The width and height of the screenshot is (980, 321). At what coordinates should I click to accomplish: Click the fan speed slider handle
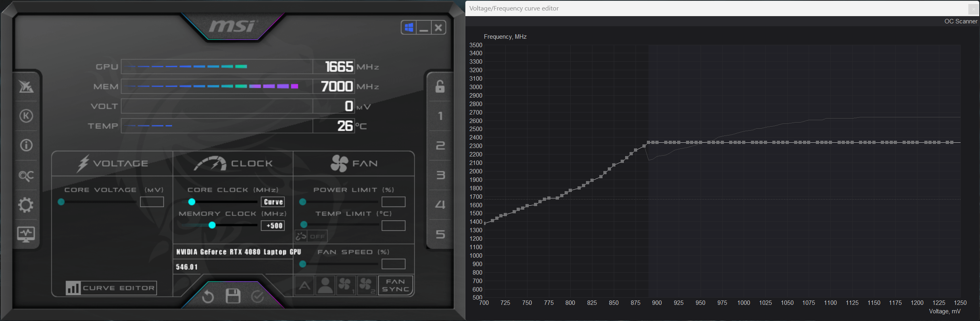coord(303,264)
